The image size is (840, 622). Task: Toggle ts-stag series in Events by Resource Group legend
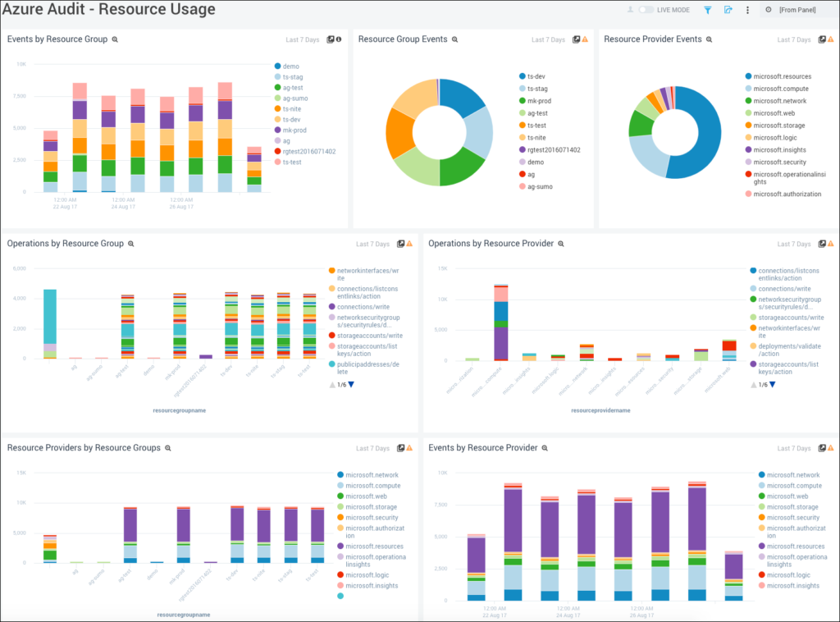(x=289, y=77)
